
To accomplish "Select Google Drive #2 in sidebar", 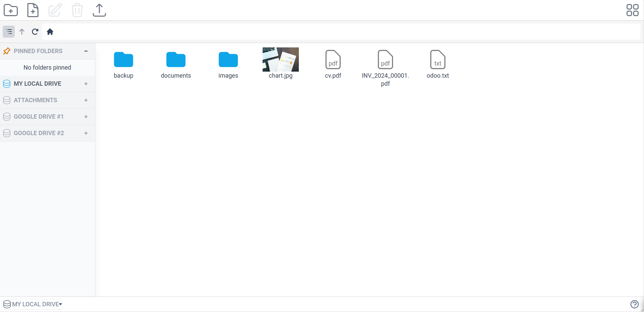I will pyautogui.click(x=39, y=133).
